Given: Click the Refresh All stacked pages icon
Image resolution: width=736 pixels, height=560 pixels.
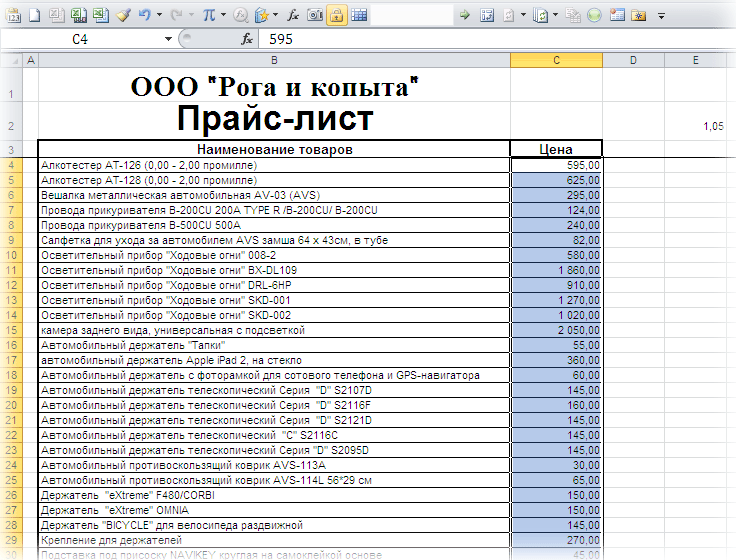Looking at the screenshot, I should point(541,15).
